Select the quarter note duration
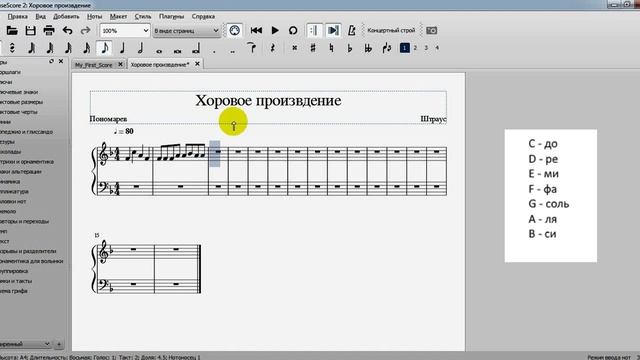640x360 pixels. (122, 48)
